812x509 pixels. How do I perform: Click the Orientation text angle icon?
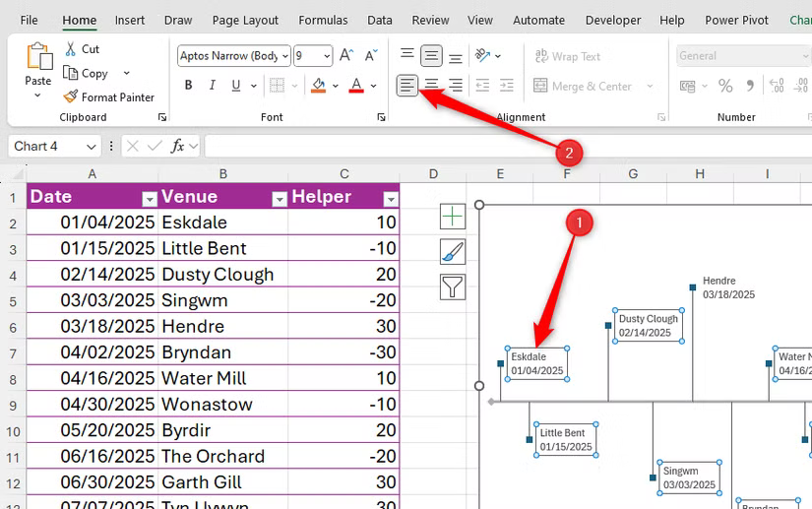click(482, 55)
